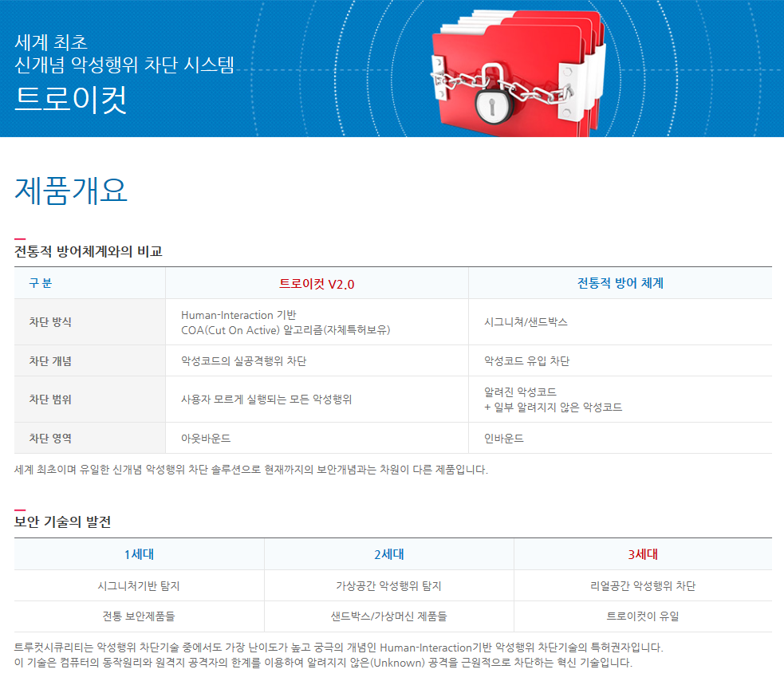The width and height of the screenshot is (784, 689).
Task: Click the '트로이컷이 유일' cell
Action: point(643,616)
